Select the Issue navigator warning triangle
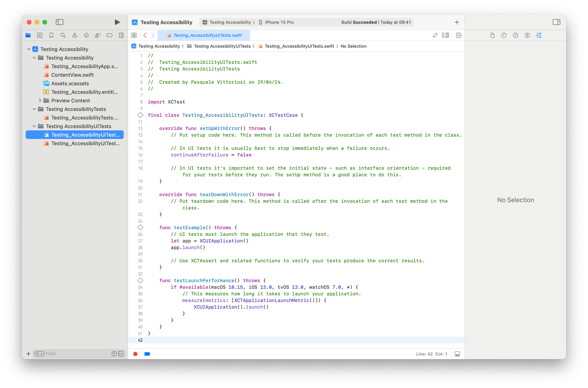588x388 pixels. pyautogui.click(x=74, y=35)
